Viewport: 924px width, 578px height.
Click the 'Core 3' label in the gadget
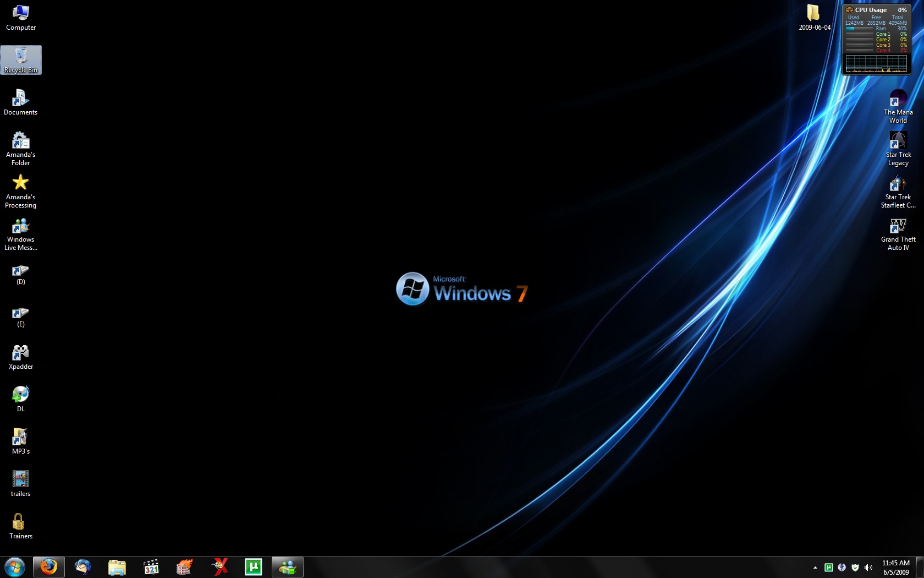[x=883, y=45]
